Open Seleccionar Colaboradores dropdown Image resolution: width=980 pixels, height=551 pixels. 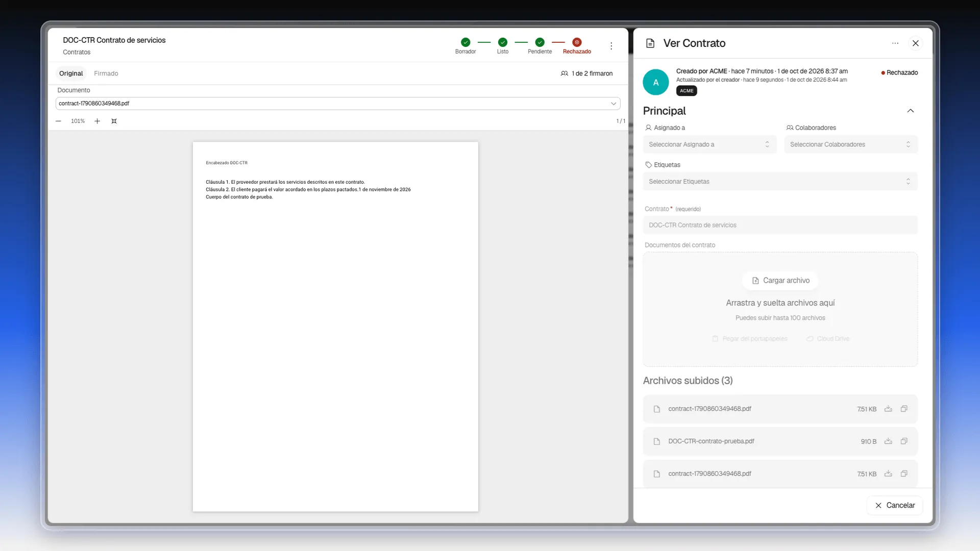click(851, 144)
